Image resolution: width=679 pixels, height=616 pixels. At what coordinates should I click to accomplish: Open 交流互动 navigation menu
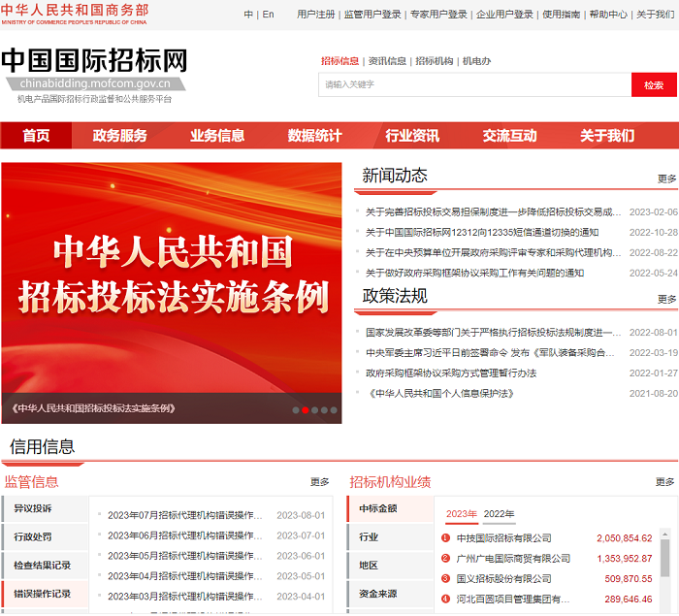(x=509, y=136)
